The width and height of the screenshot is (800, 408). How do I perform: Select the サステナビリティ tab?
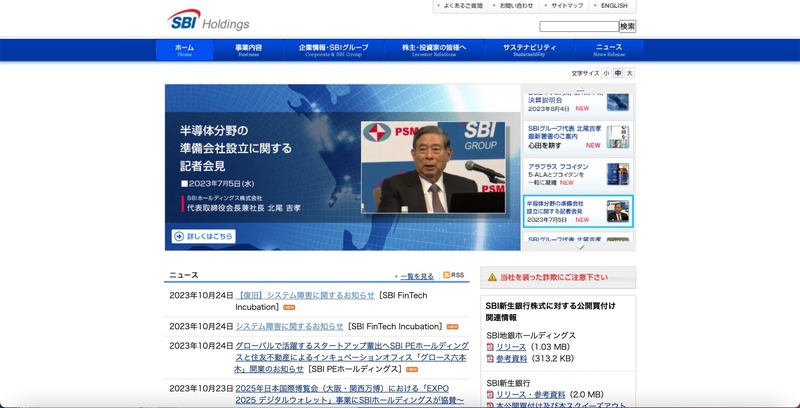coord(529,50)
